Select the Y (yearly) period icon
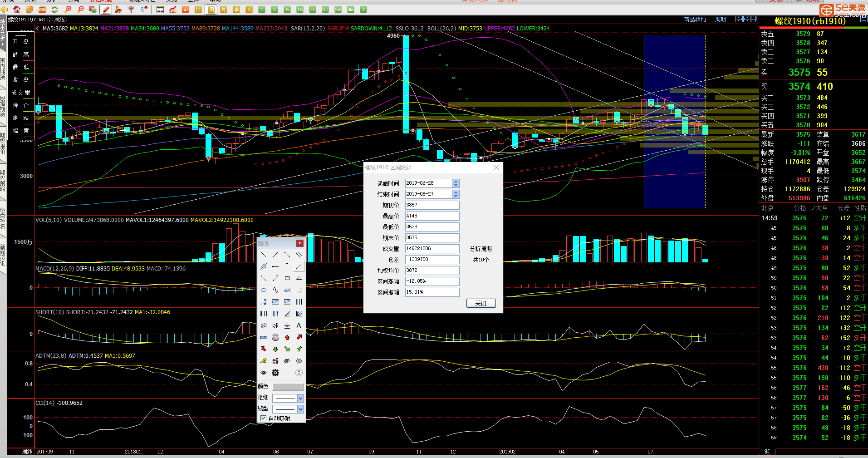 tap(363, 10)
